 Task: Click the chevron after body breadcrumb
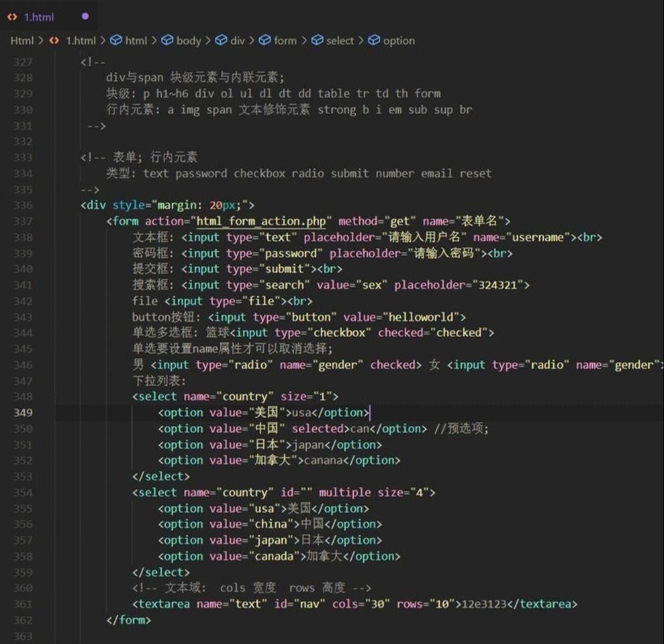[x=208, y=41]
